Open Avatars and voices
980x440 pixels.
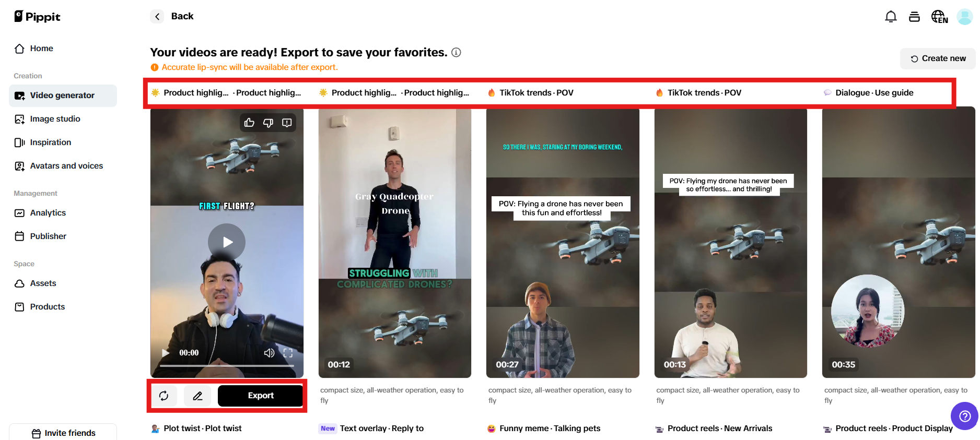63,166
